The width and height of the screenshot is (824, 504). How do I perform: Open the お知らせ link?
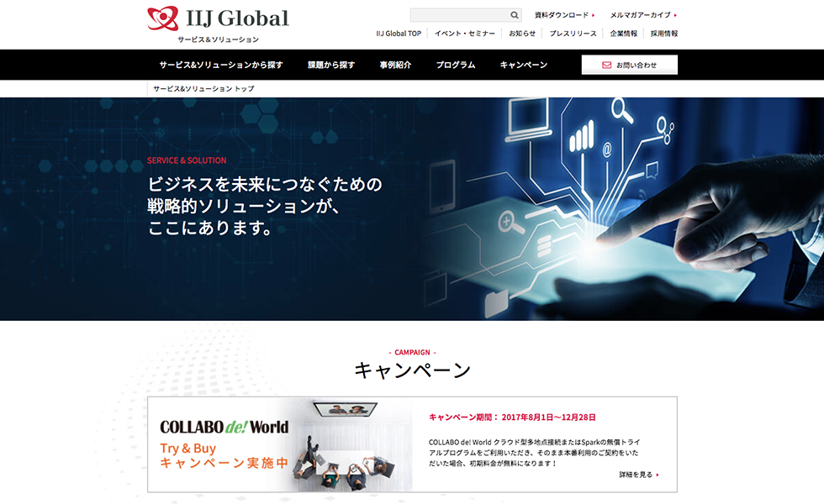point(522,34)
